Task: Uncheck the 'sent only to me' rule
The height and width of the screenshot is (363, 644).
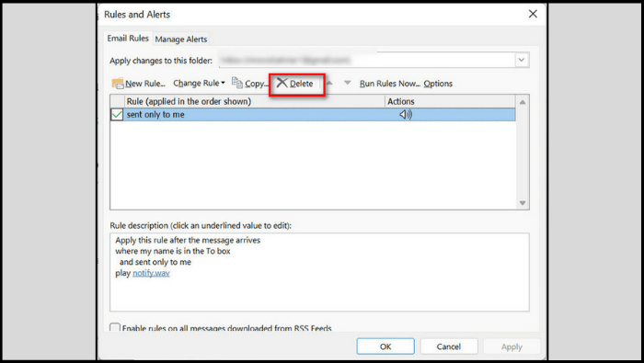Action: point(117,115)
